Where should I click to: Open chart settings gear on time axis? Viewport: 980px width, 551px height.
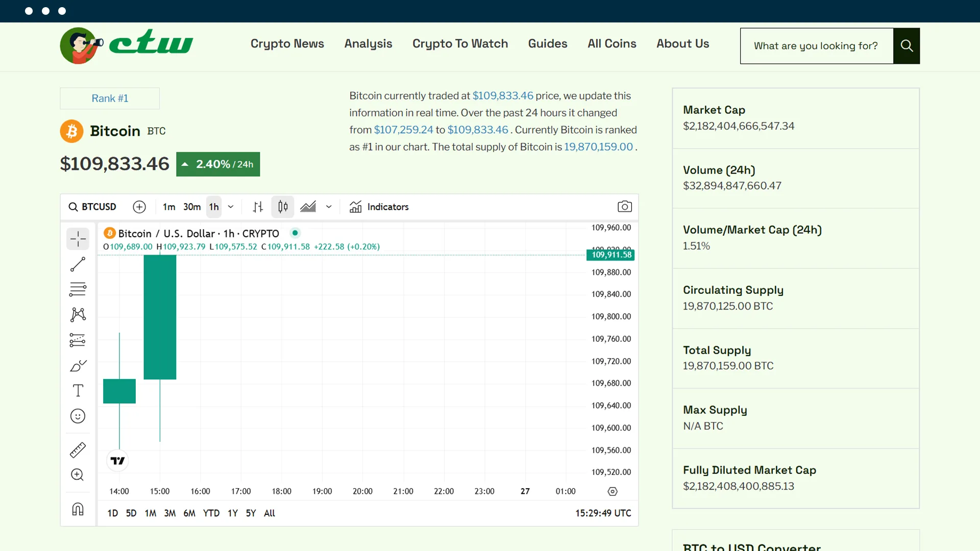[x=612, y=491]
